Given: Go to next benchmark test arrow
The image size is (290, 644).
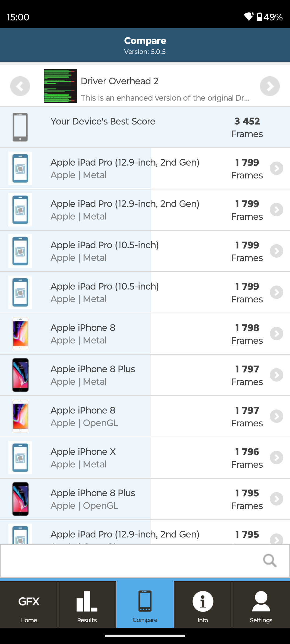Looking at the screenshot, I should 270,86.
